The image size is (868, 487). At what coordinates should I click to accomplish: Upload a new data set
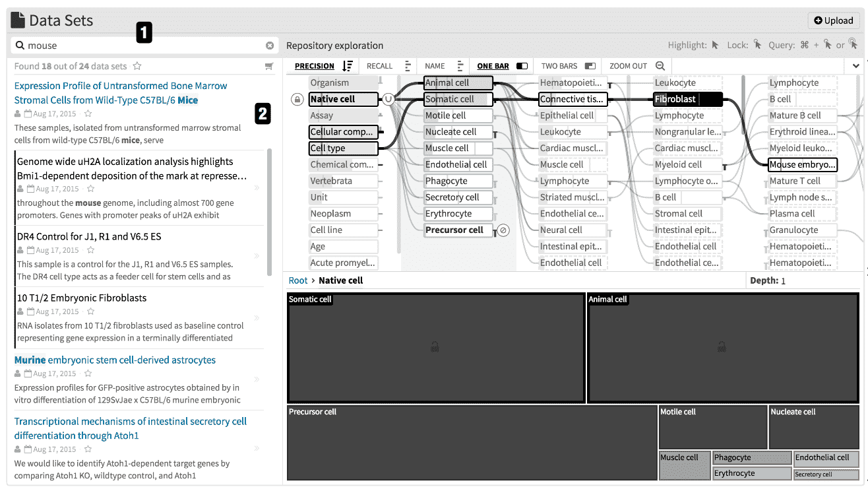834,20
